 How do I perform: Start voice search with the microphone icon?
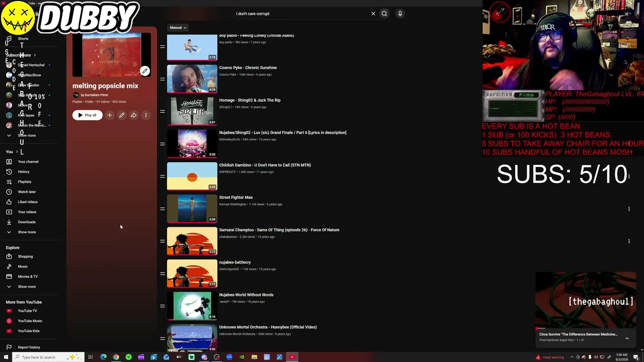pyautogui.click(x=400, y=14)
